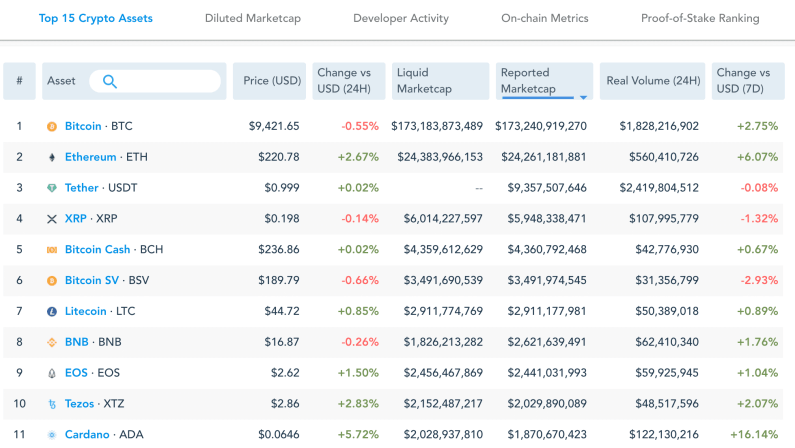Click the Litecoin logo icon
Image resolution: width=795 pixels, height=448 pixels.
tap(52, 312)
